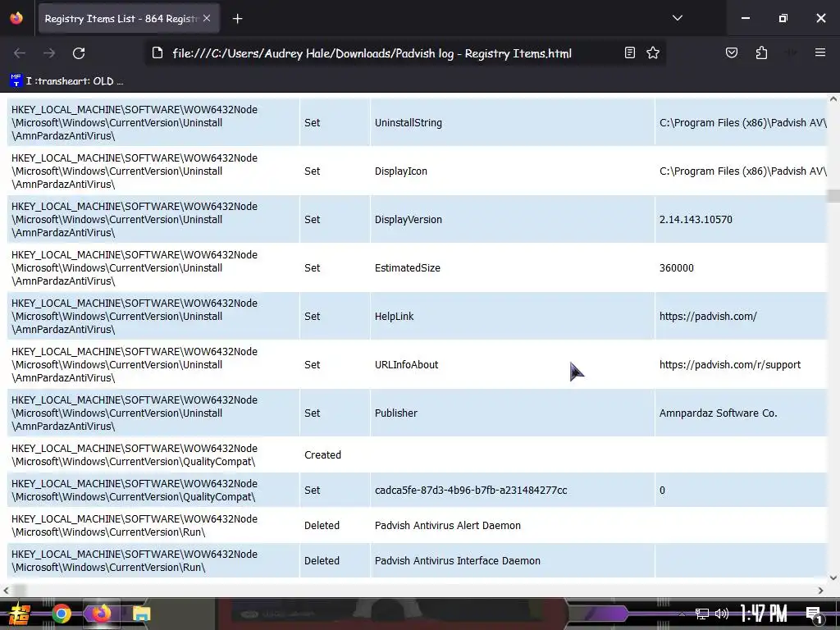Viewport: 840px width, 630px height.
Task: Select the 'DisplayIcon' cell
Action: (512, 171)
